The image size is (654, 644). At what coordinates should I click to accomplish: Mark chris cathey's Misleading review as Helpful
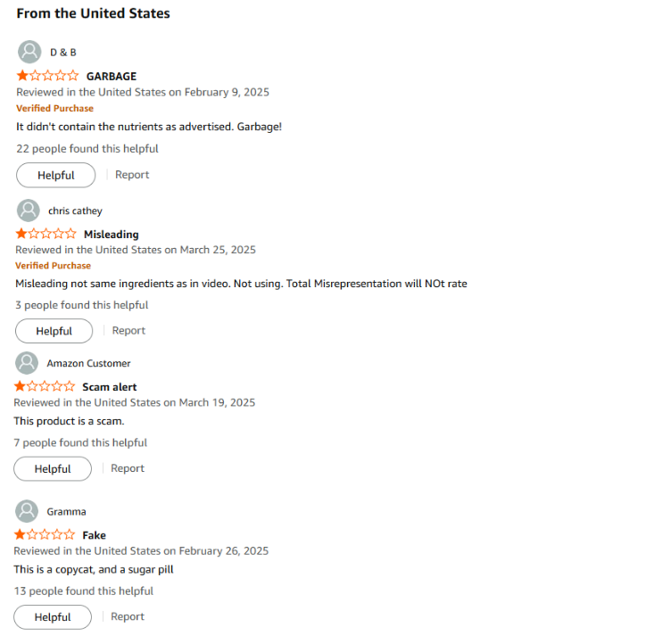tap(54, 331)
